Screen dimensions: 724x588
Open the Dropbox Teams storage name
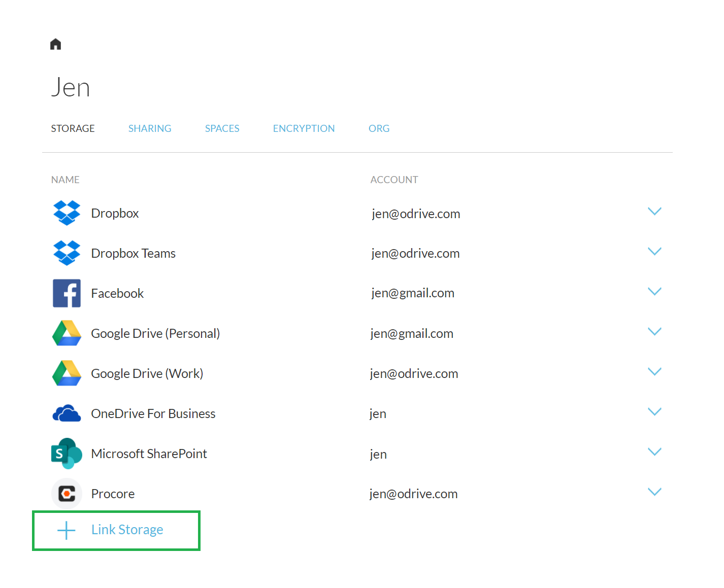coord(133,253)
